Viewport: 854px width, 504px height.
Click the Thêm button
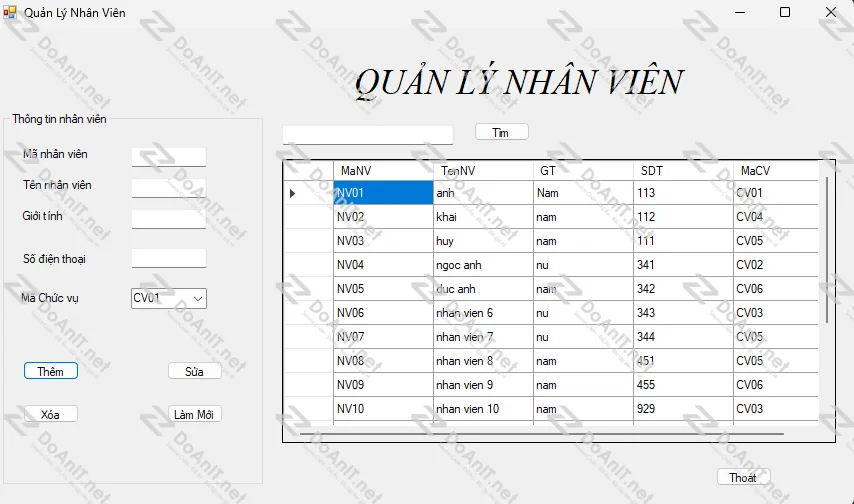tap(50, 371)
